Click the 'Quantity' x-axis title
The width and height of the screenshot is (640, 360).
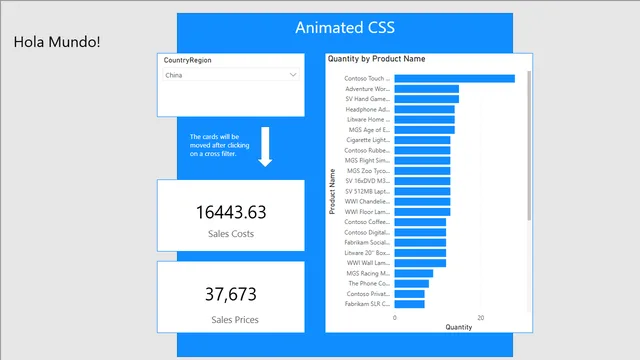click(x=459, y=327)
